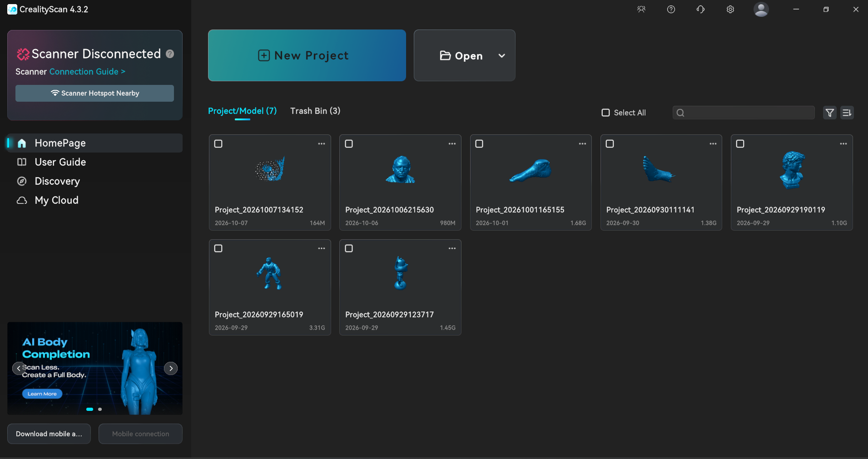Image resolution: width=868 pixels, height=459 pixels.
Task: Select second banner page indicator dot
Action: pyautogui.click(x=100, y=409)
